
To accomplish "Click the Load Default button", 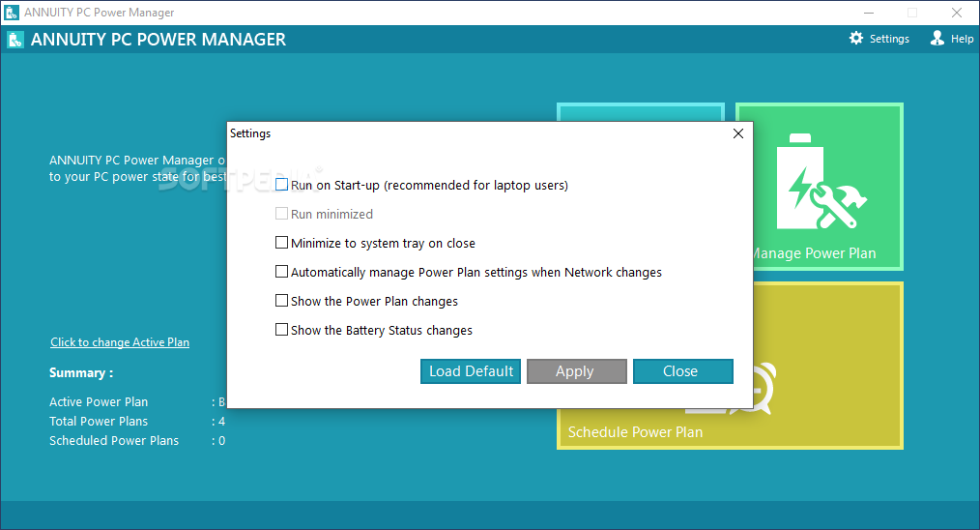I will pyautogui.click(x=471, y=371).
